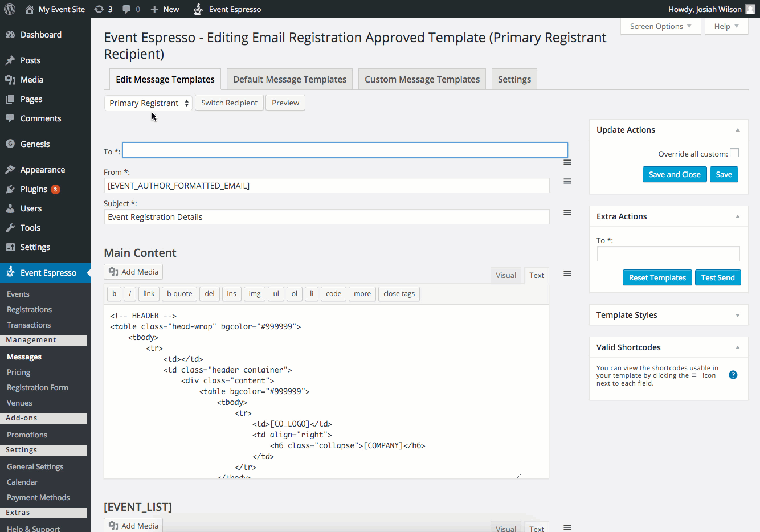This screenshot has height=532, width=760.
Task: Click the blue help question mark icon
Action: point(733,375)
